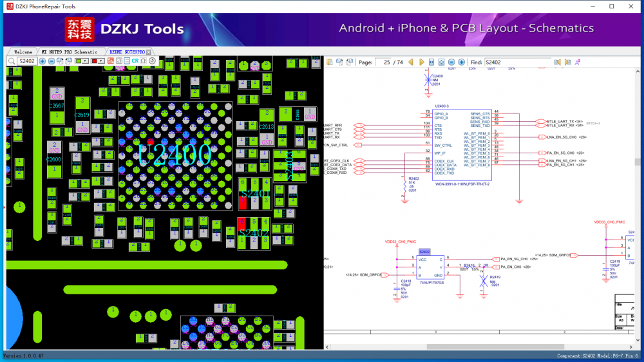Click the Version:1.0.0.47 status text
The height and width of the screenshot is (362, 644).
tap(24, 356)
